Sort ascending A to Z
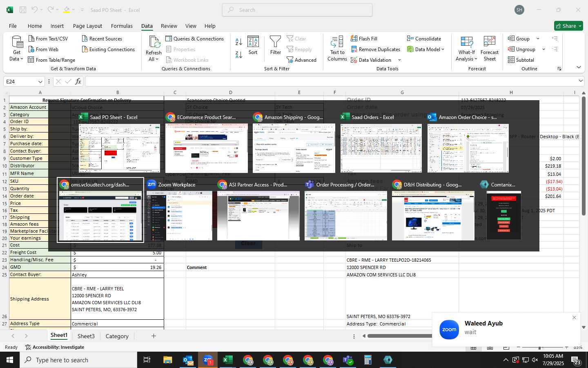 [239, 41]
